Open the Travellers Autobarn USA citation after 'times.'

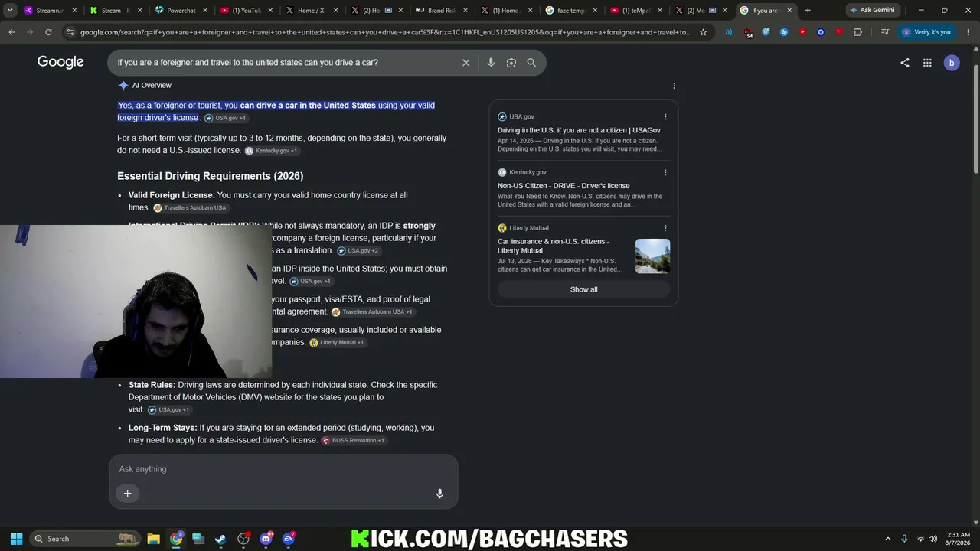[191, 208]
